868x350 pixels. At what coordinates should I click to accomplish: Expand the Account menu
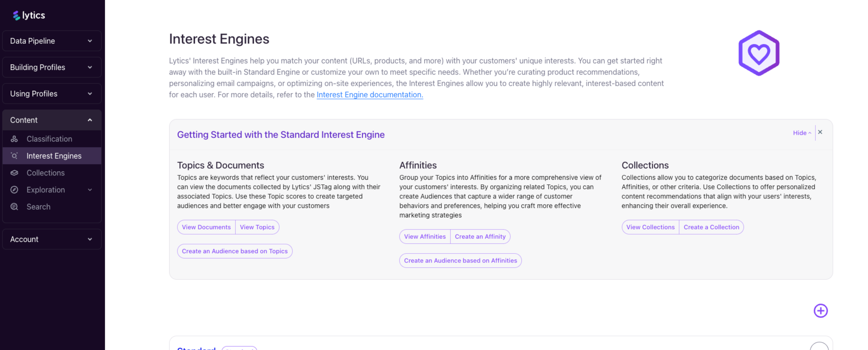52,239
